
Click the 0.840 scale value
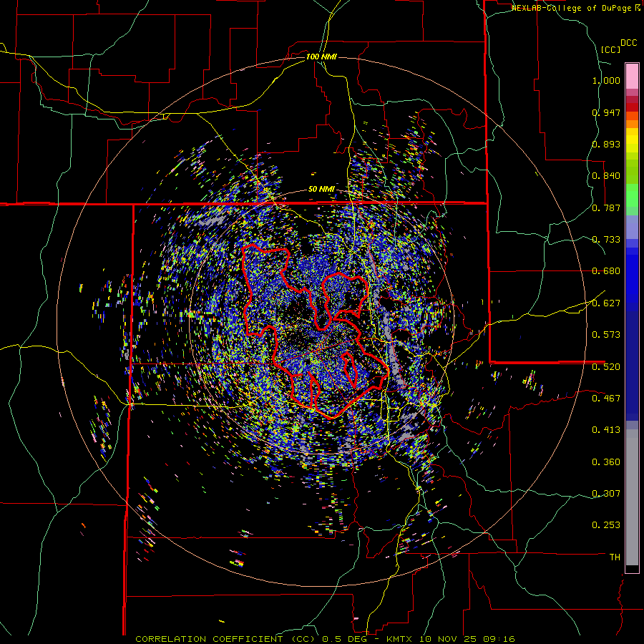point(606,176)
